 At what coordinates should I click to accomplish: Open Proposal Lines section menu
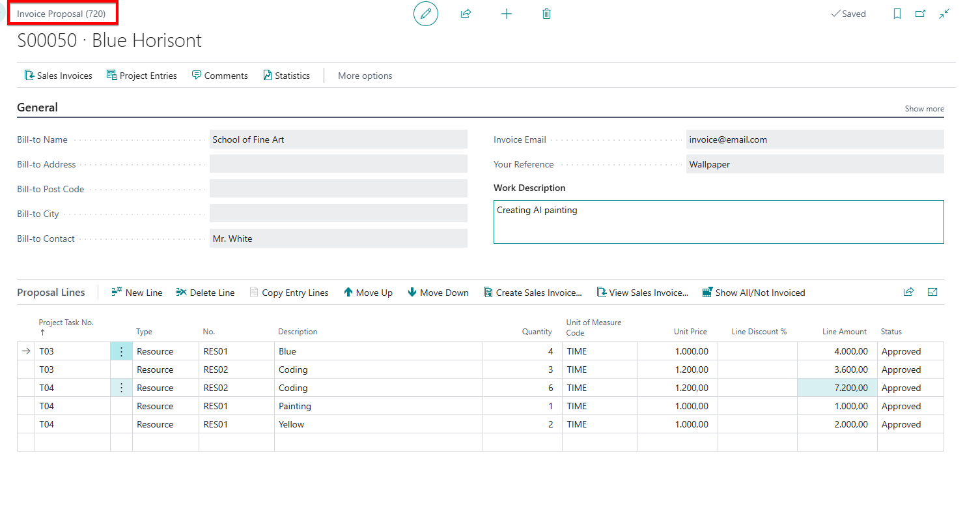[51, 293]
